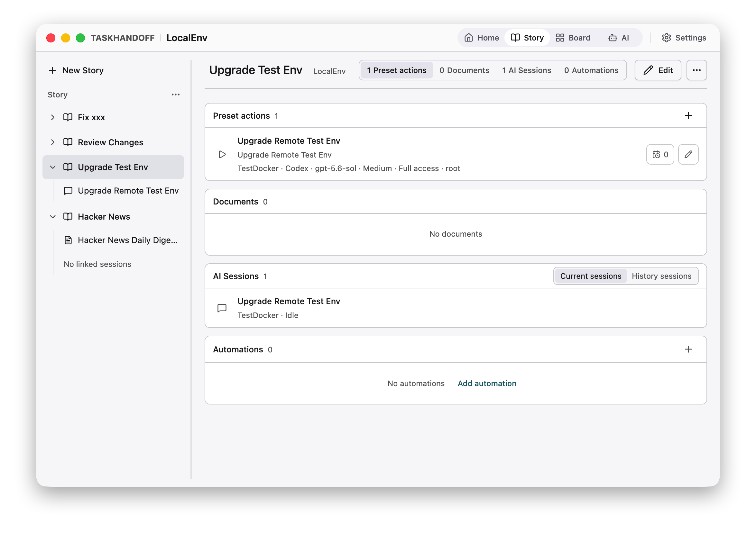Viewport: 756px width, 535px height.
Task: Open the story more options ellipsis button
Action: click(696, 70)
